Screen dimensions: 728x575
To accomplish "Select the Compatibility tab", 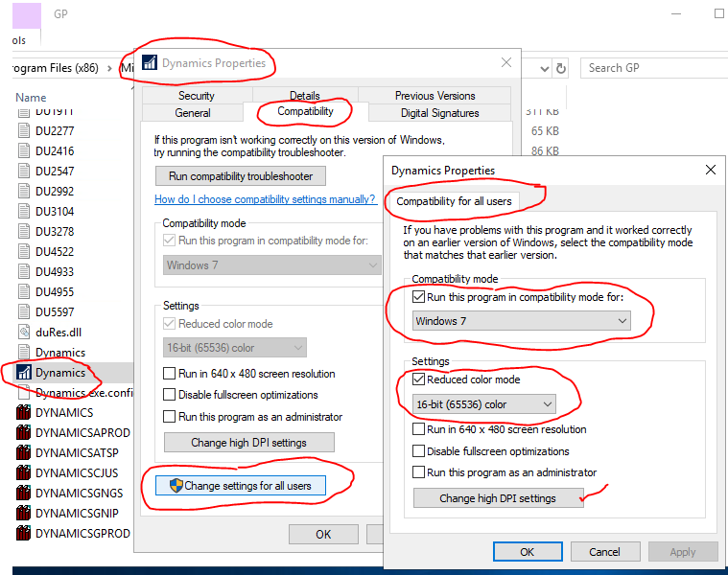I will (x=306, y=111).
